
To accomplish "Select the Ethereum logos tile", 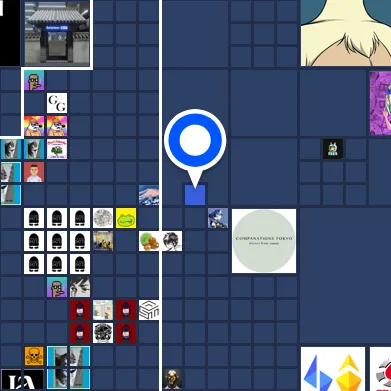I will coord(333,369).
